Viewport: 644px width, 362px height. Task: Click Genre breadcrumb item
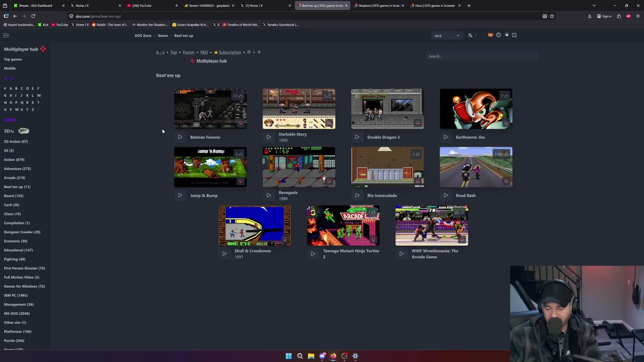[163, 36]
